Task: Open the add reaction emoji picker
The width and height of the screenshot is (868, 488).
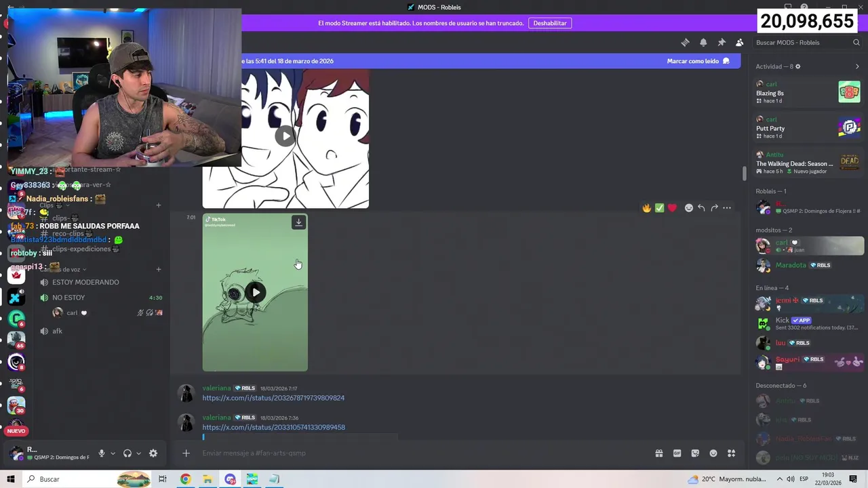Action: (x=689, y=208)
